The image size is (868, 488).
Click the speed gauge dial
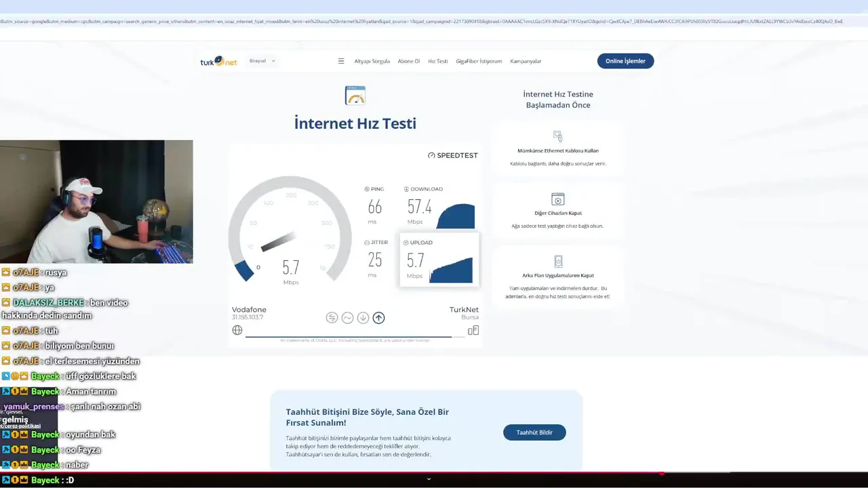290,230
